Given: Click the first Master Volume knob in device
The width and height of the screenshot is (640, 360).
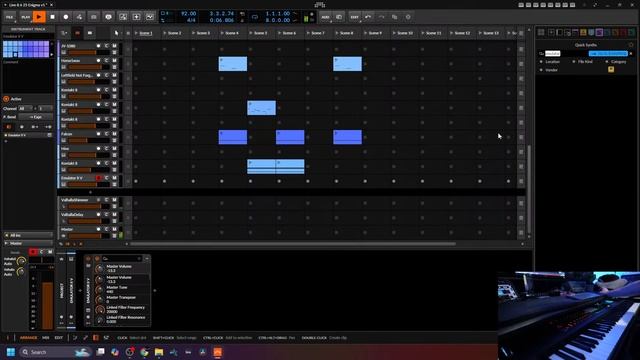Looking at the screenshot, I should [100, 269].
